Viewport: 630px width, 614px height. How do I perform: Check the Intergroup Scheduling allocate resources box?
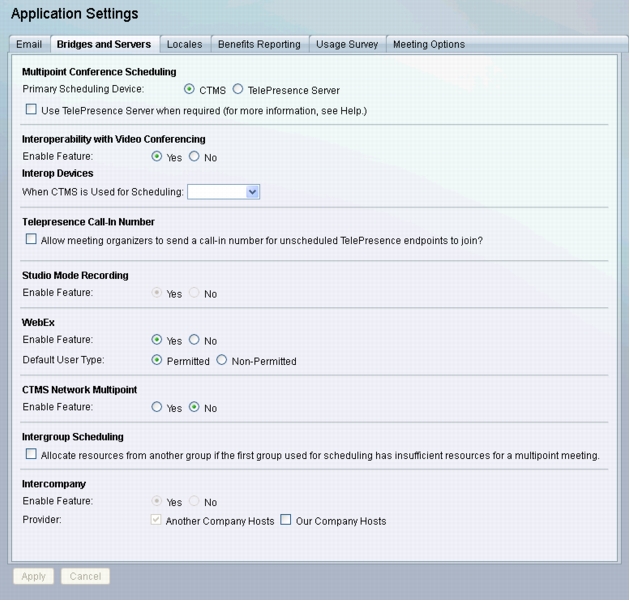[31, 454]
